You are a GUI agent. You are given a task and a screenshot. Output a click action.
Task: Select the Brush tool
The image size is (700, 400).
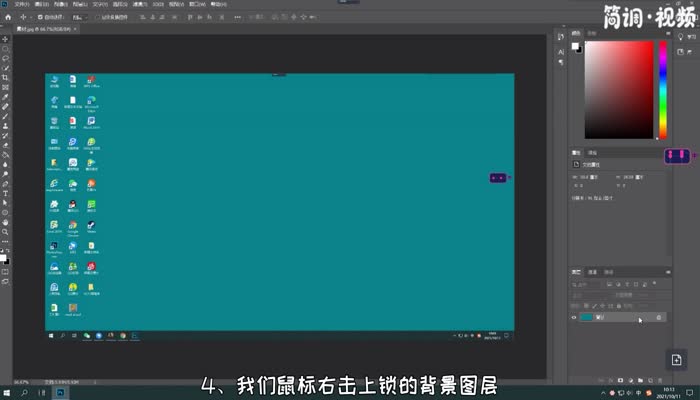tap(5, 117)
